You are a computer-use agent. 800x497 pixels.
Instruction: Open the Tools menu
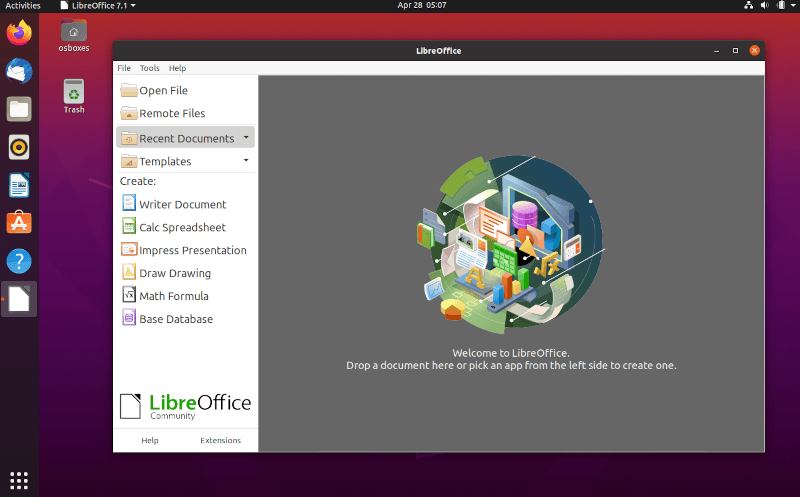[x=149, y=68]
